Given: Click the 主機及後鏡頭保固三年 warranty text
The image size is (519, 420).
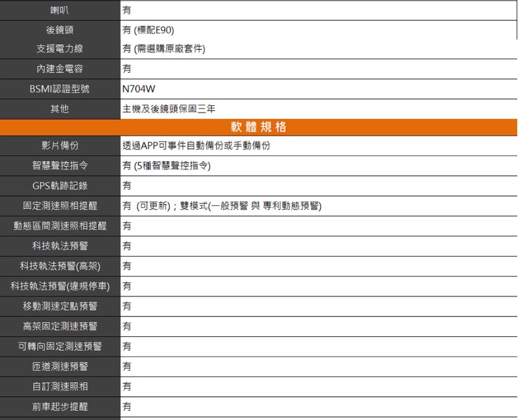Looking at the screenshot, I should [x=170, y=109].
